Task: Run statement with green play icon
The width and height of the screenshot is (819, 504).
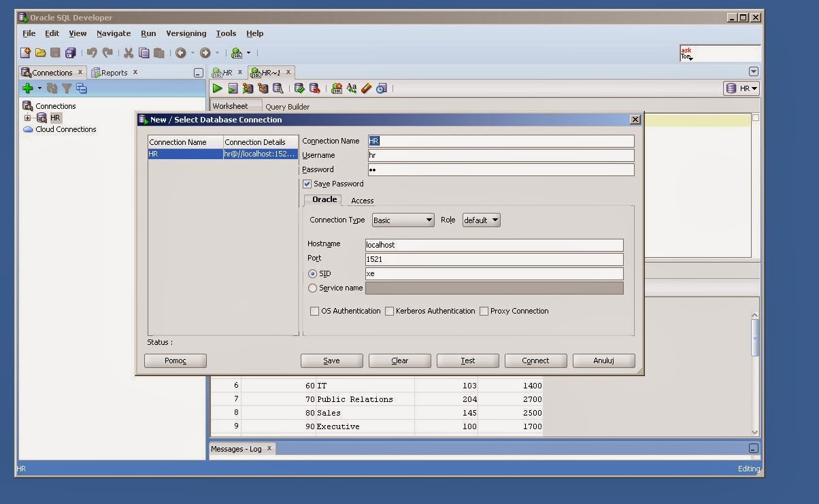Action: pyautogui.click(x=217, y=88)
